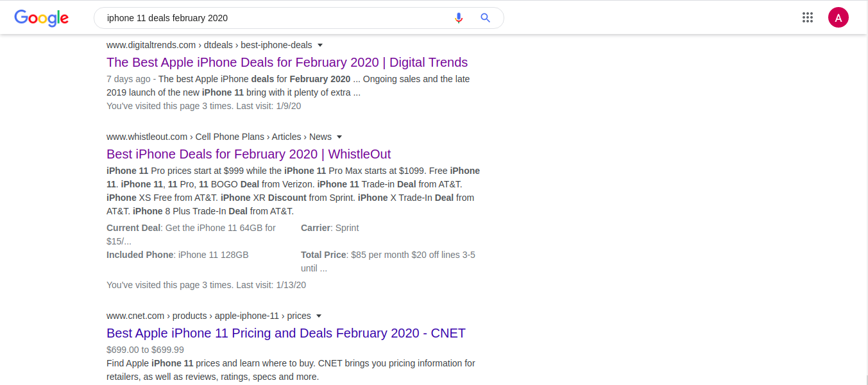Screen dimensions: 868x385
Task: Open the Google account avatar 'A'
Action: click(838, 18)
